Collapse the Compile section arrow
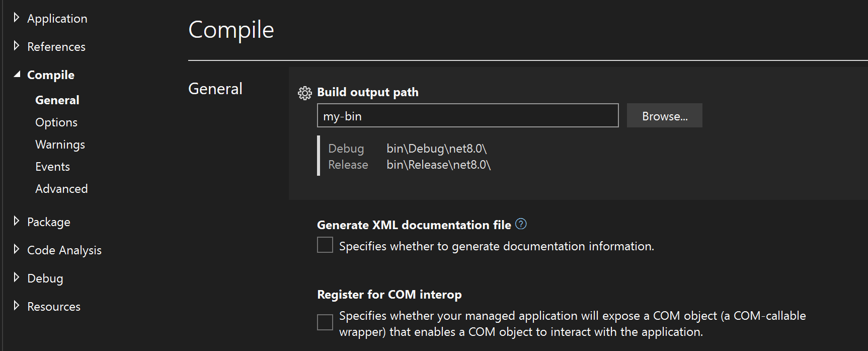The height and width of the screenshot is (351, 868). (x=17, y=75)
